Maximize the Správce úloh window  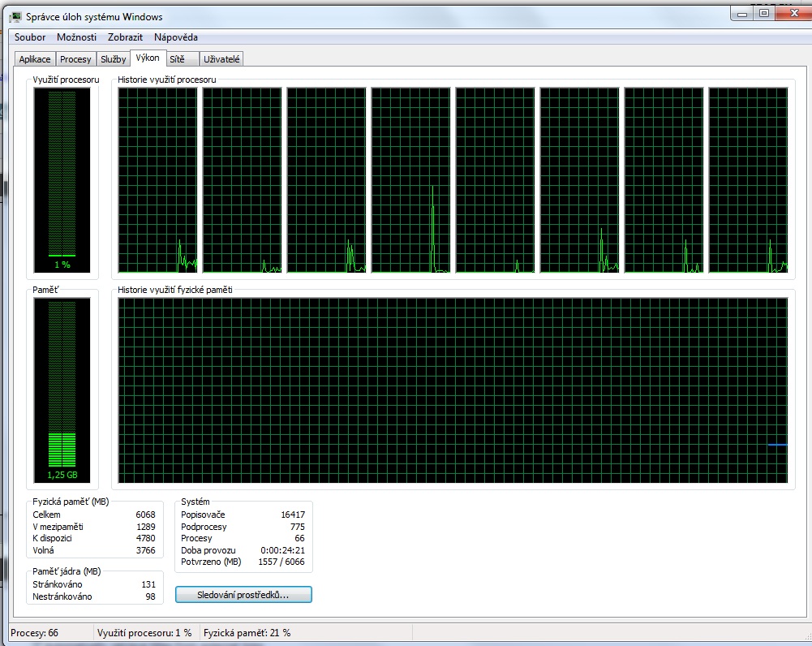tap(764, 14)
